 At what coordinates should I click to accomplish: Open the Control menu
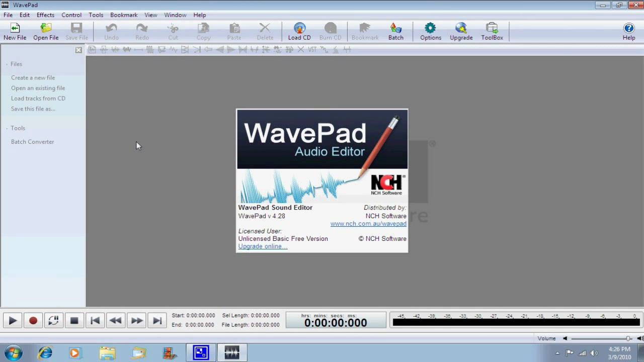tap(71, 15)
